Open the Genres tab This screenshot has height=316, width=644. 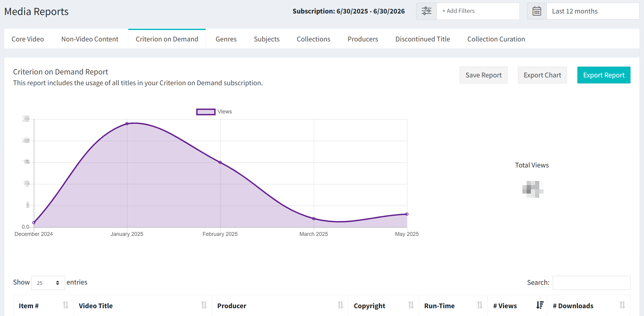click(226, 39)
